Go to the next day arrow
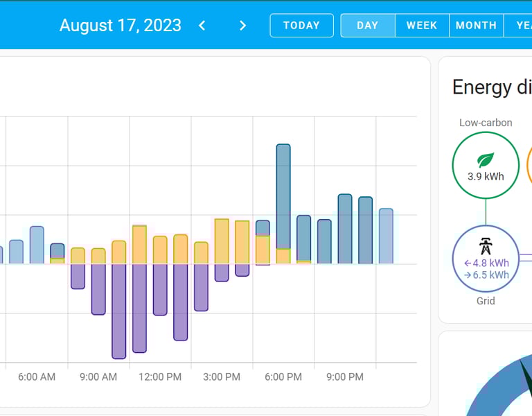The width and height of the screenshot is (532, 416). (242, 26)
